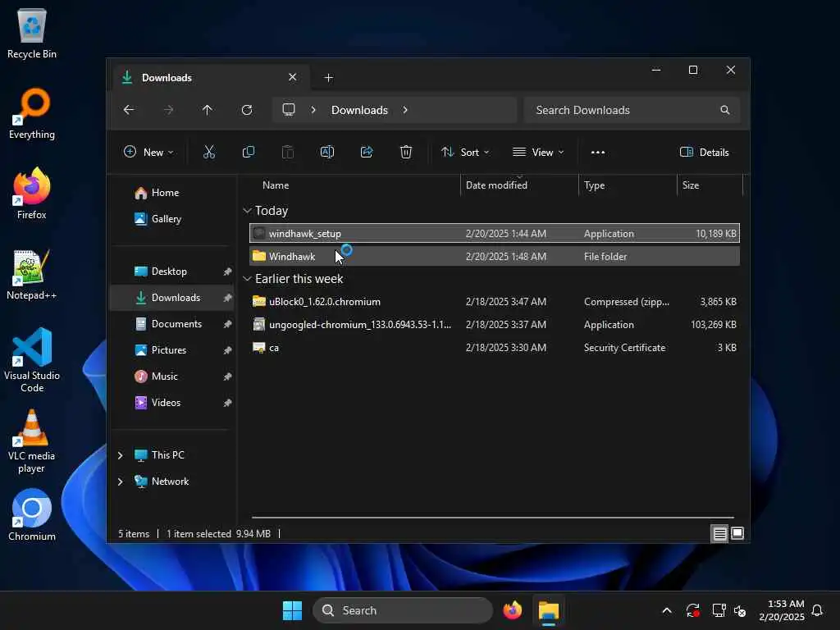This screenshot has height=630, width=840.
Task: Open the Windows Start button
Action: click(x=293, y=610)
